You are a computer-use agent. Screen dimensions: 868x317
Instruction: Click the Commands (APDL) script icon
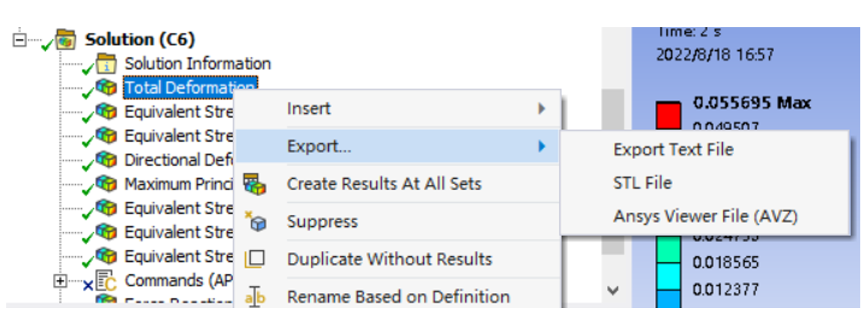[x=107, y=281]
